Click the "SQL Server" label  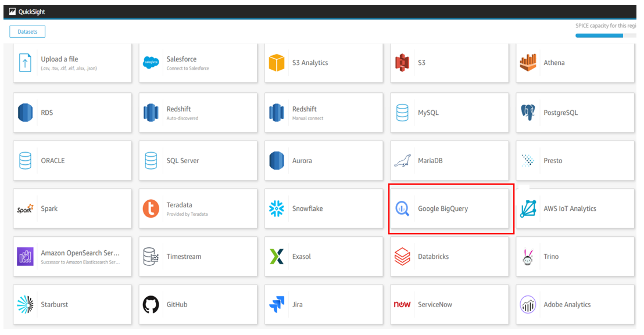pos(183,161)
